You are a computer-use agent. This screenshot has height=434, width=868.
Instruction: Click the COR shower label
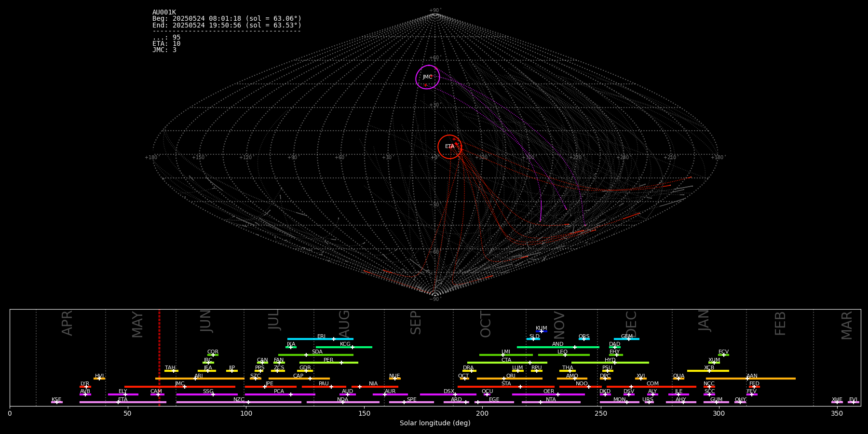coord(213,352)
